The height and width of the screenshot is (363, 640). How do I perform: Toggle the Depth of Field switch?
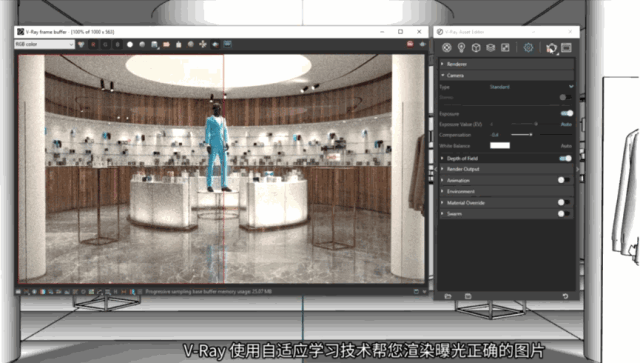point(566,158)
